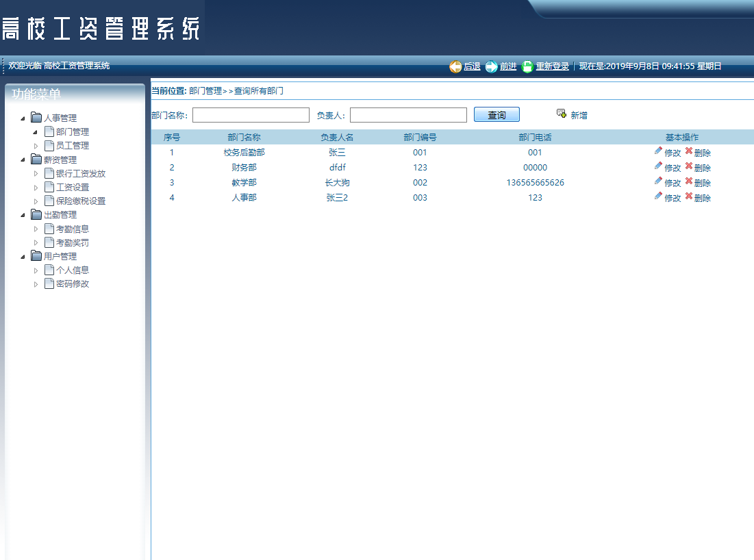754x560 pixels.
Task: Select the cell reading 00000
Action: (536, 167)
